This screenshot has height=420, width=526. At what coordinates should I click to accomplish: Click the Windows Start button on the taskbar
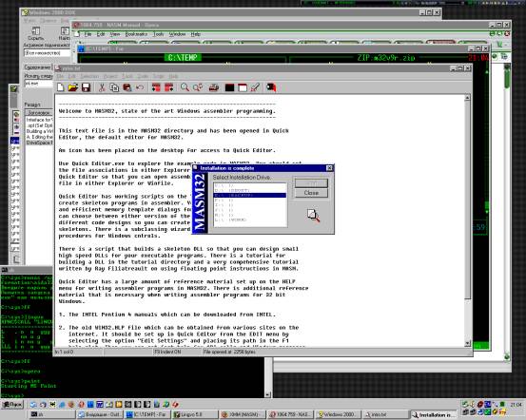click(12, 405)
